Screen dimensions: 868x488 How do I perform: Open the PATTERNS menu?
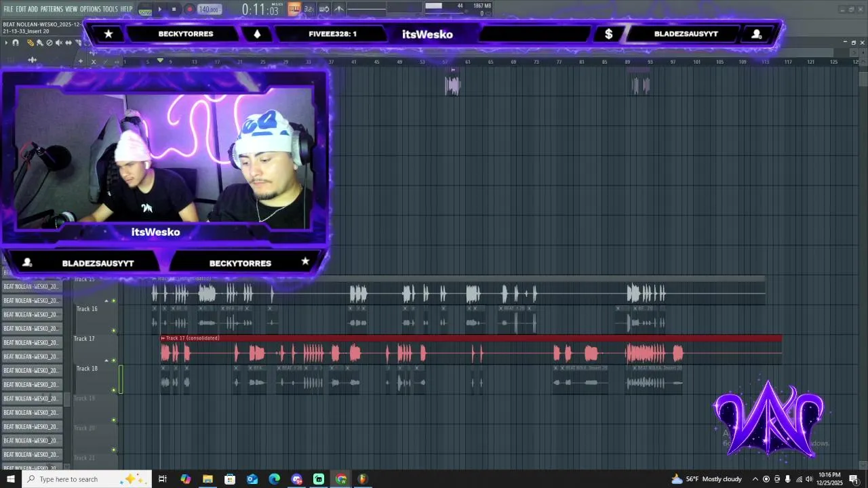[x=52, y=9]
